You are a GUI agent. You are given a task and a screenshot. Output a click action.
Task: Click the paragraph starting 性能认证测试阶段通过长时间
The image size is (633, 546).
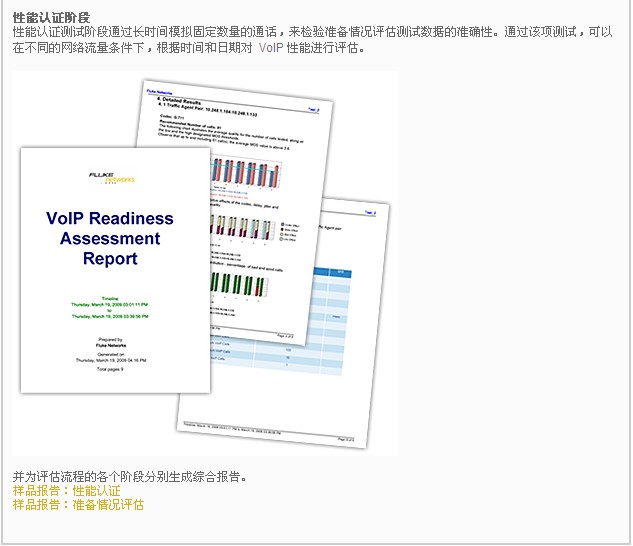pyautogui.click(x=312, y=40)
